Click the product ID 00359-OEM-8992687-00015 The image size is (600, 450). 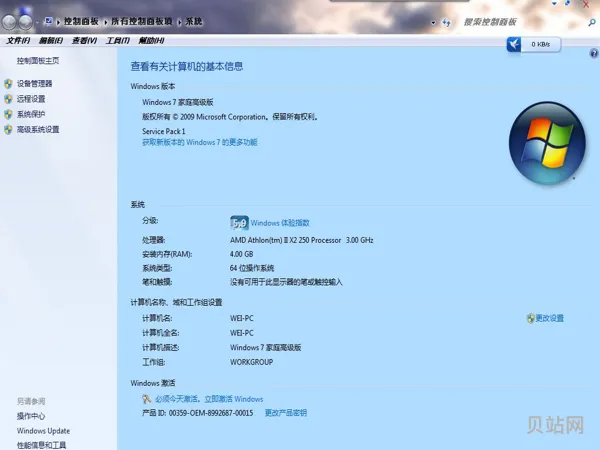pyautogui.click(x=211, y=413)
